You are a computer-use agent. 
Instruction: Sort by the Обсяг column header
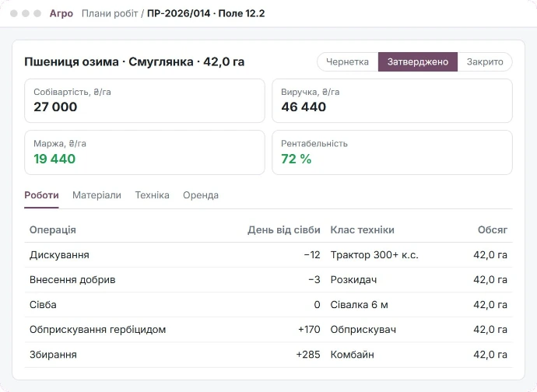(x=493, y=229)
